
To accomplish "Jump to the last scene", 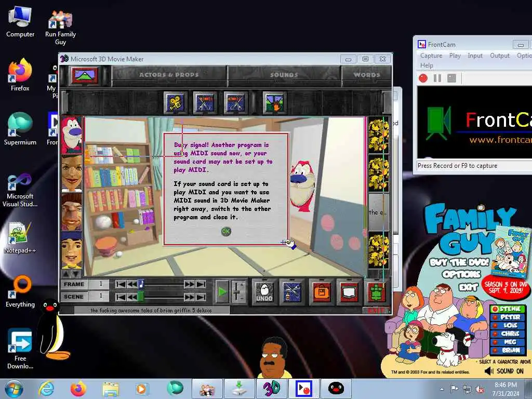I will pyautogui.click(x=201, y=297).
